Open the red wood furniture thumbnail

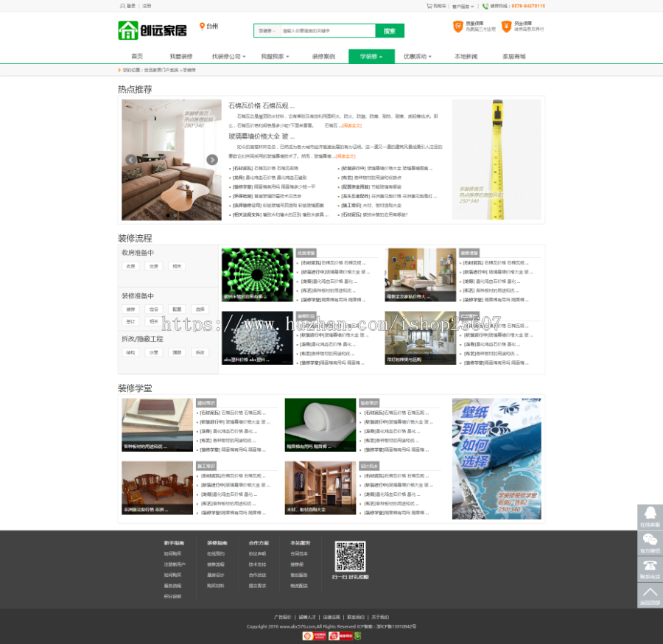(157, 488)
